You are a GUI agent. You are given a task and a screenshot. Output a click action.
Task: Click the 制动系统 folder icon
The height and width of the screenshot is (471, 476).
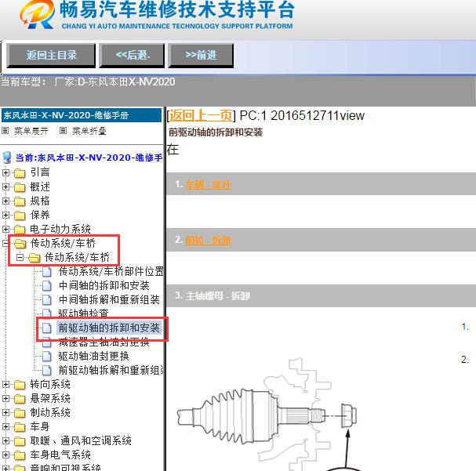20,413
